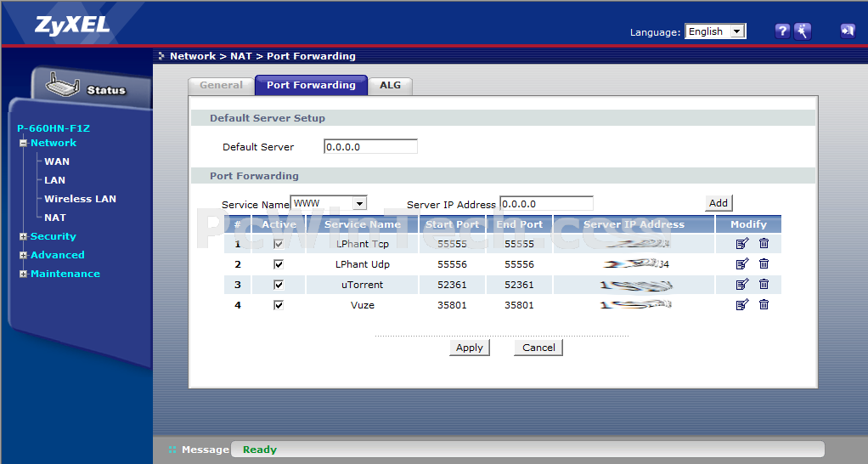Switch to the General tab
Viewport: 868px width, 464px height.
tap(221, 85)
